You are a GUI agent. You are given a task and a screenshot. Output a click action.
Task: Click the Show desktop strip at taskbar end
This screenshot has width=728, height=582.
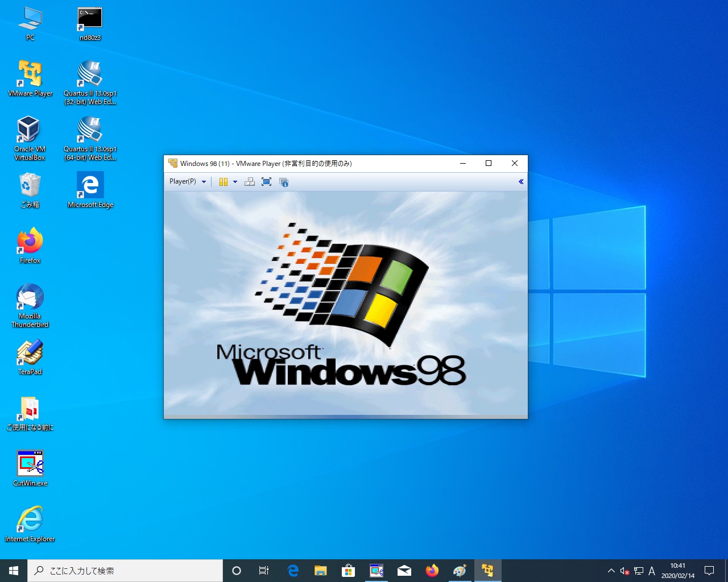(726, 571)
